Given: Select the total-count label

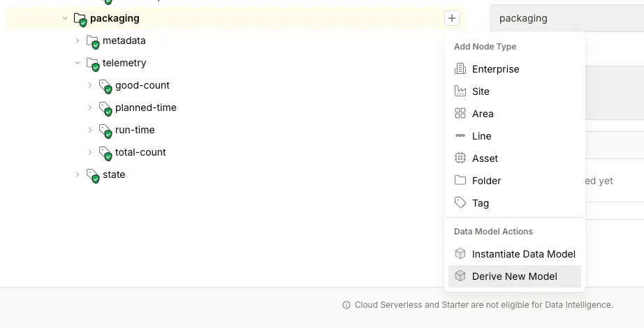Looking at the screenshot, I should point(140,152).
